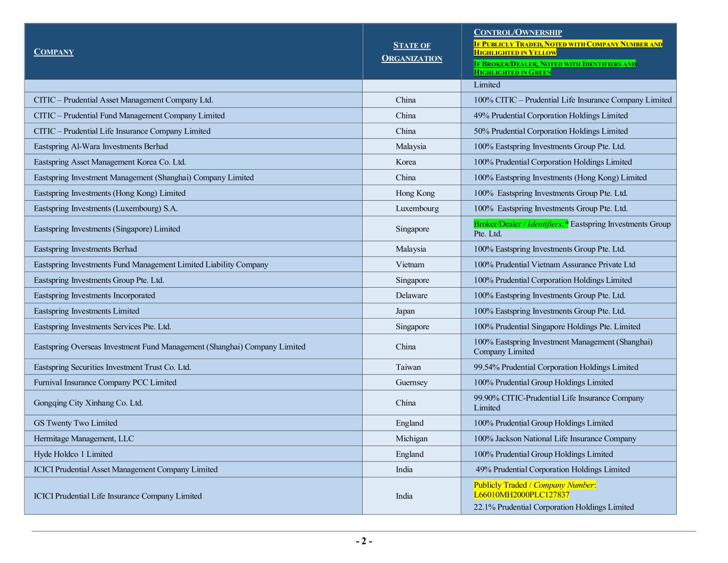Click 22.1% Prudential Corporation Holdings Limited
The image size is (728, 563).
(554, 507)
